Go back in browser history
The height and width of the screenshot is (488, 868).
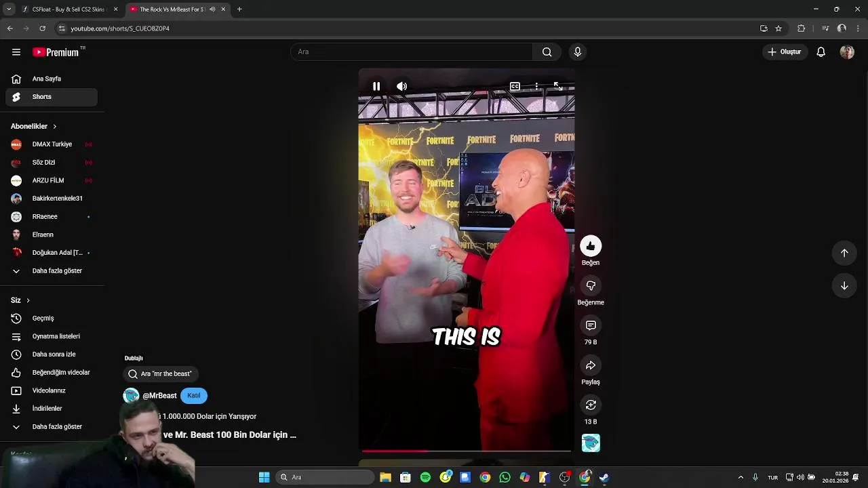[9, 28]
